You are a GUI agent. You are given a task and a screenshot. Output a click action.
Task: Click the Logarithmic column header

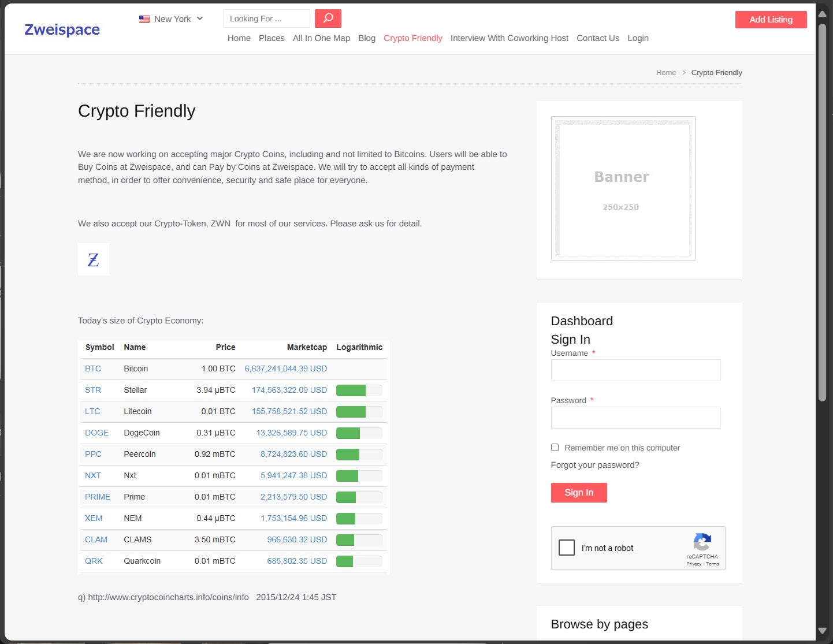pyautogui.click(x=359, y=347)
